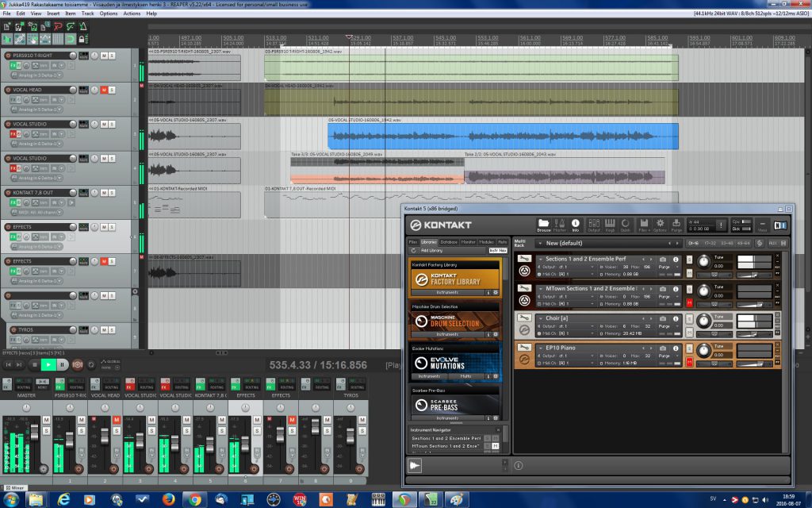812x508 pixels.
Task: Open wrench edit icon for EP10 Piano
Action: coord(524,348)
